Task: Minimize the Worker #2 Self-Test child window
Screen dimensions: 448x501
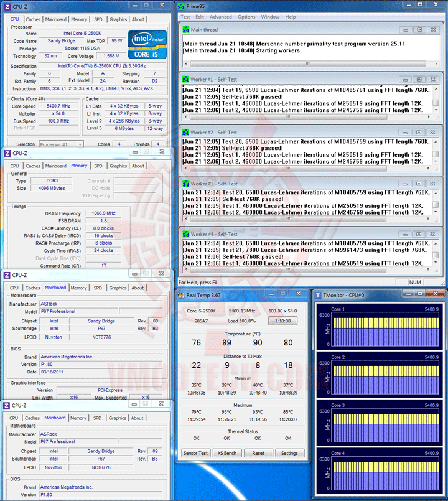Action: coord(405,133)
